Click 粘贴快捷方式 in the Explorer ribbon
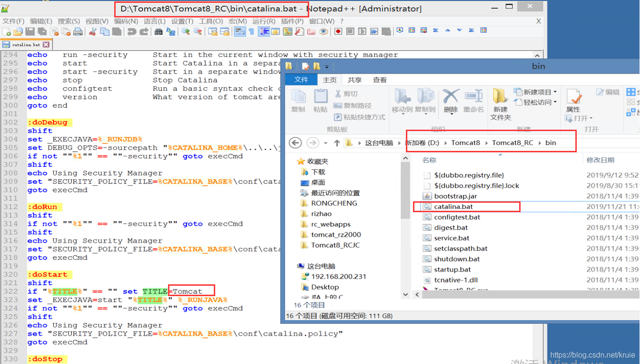This screenshot has width=640, height=364. coord(359,117)
